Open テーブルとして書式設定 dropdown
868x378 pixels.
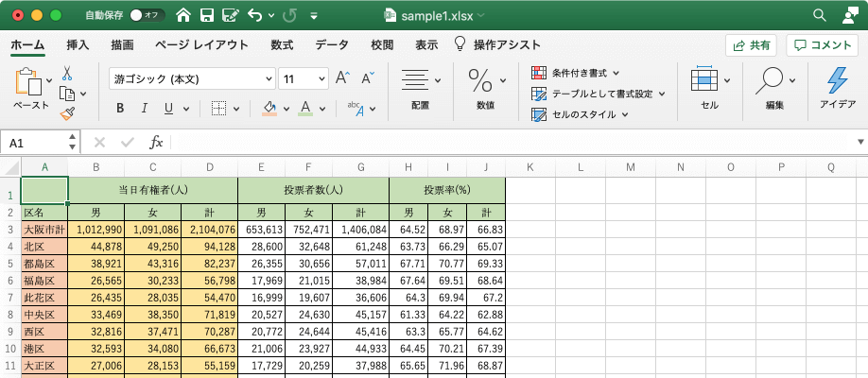coord(598,94)
